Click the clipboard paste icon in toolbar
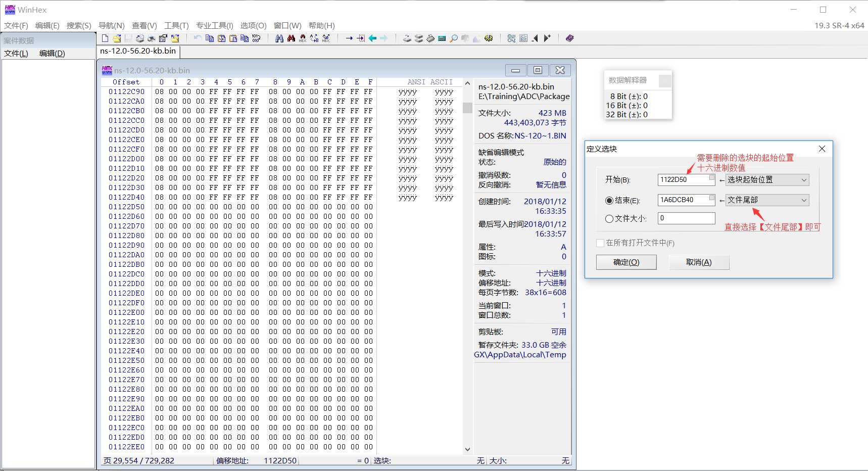868x471 pixels. pos(233,38)
